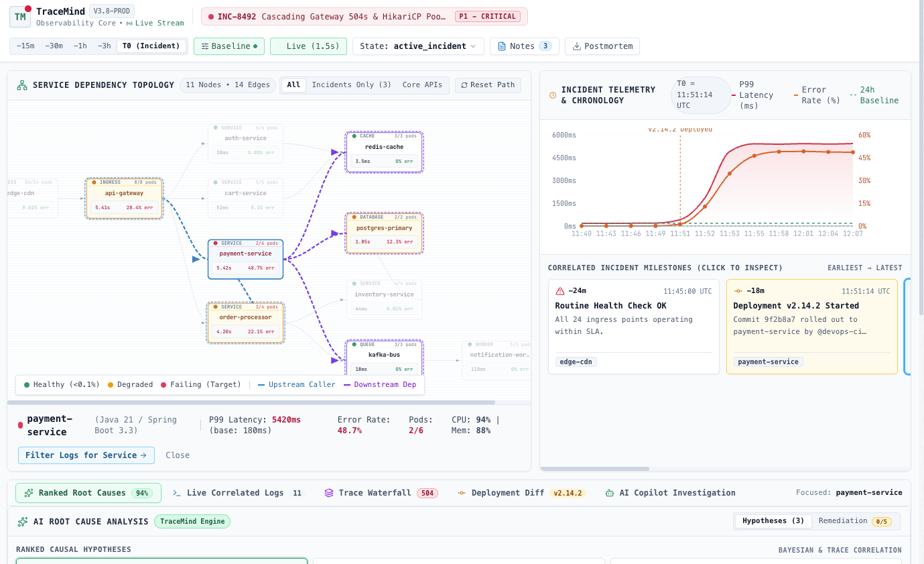Filter topology to Core APIs
The image size is (924, 564).
tap(422, 85)
